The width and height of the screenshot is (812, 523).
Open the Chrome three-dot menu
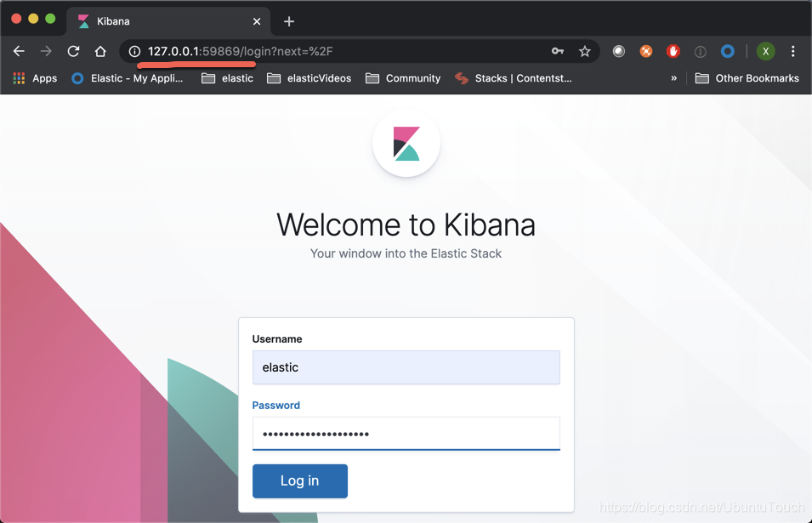point(792,51)
